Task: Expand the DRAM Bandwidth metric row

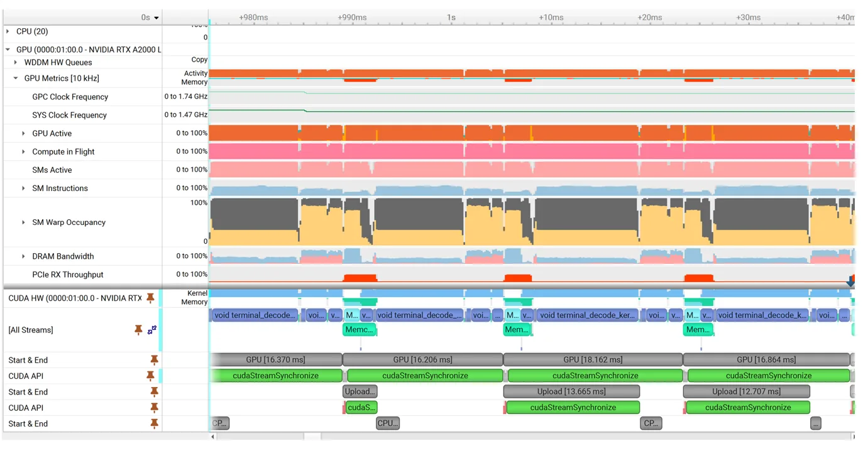Action: click(24, 256)
